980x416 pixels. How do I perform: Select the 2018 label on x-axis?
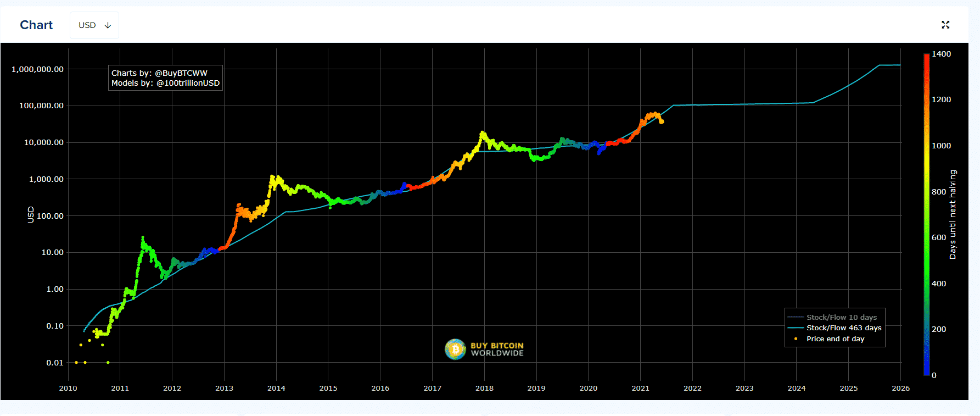tap(484, 388)
